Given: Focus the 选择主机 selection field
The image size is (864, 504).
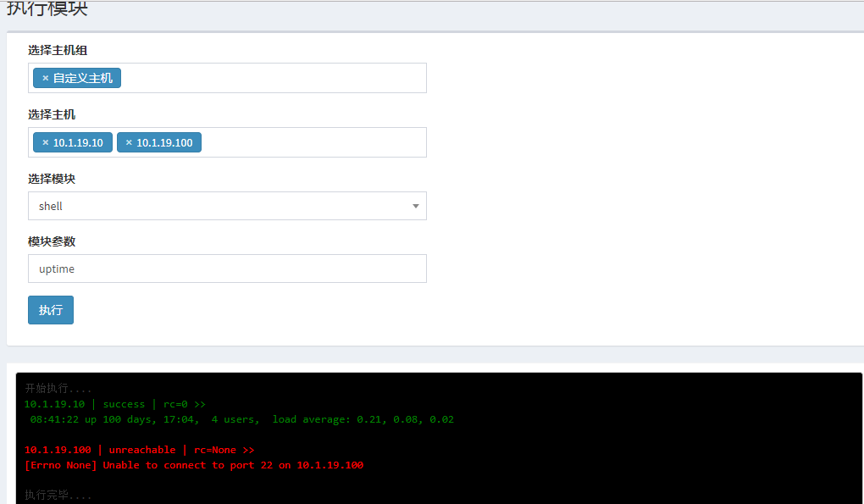Looking at the screenshot, I should [227, 142].
